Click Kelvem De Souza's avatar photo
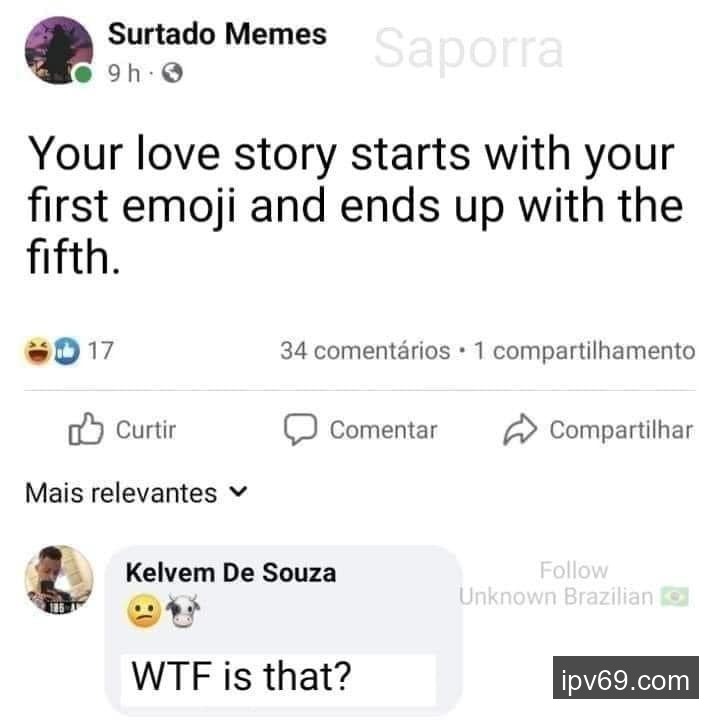 pos(58,577)
